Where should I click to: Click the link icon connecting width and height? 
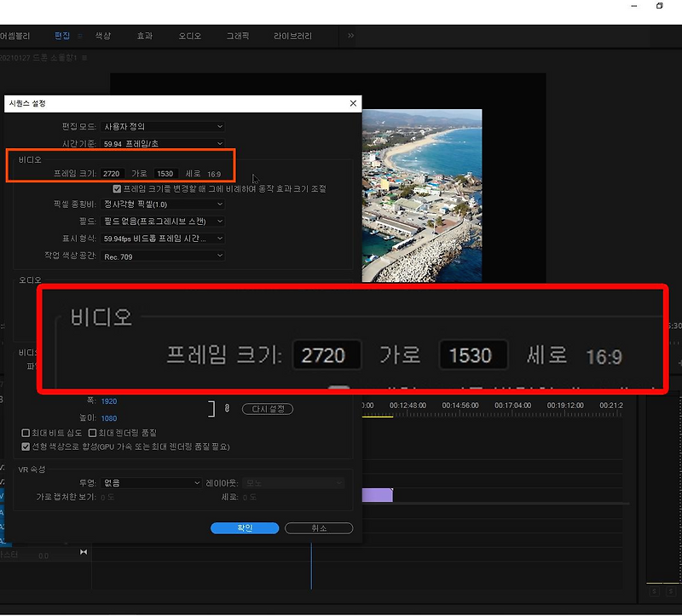tap(228, 408)
